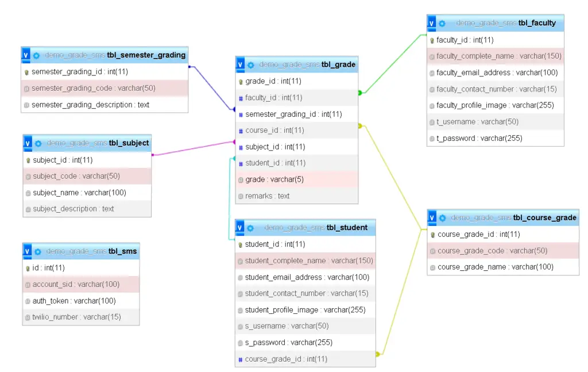The width and height of the screenshot is (588, 372).
Task: Open tbl_sms options using its gear icon
Action: pyautogui.click(x=37, y=251)
